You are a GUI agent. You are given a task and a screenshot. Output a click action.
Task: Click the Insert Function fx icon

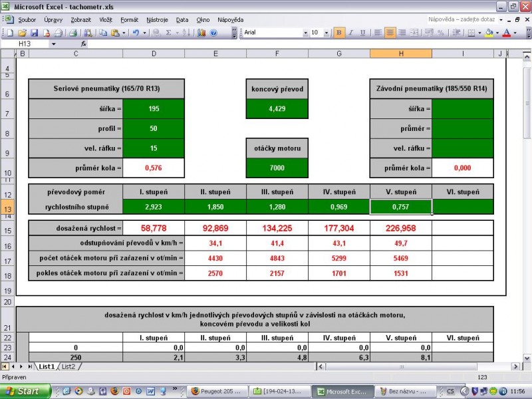[x=84, y=44]
